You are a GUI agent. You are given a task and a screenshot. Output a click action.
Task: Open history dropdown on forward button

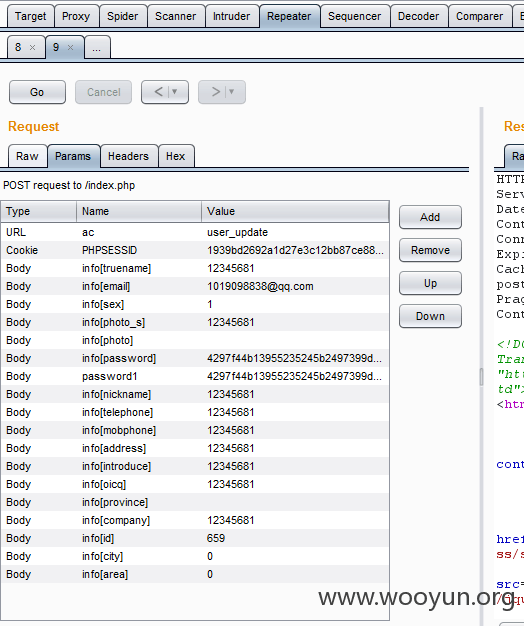pyautogui.click(x=231, y=92)
